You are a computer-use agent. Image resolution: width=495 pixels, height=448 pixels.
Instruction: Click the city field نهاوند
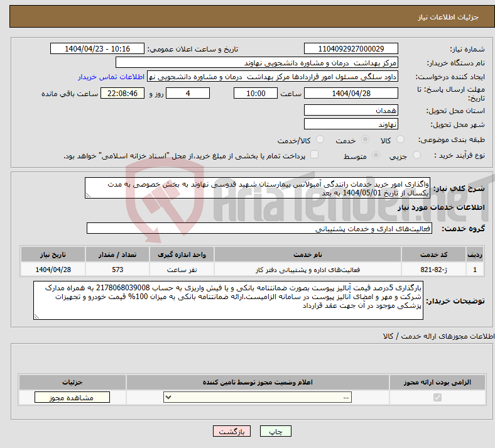coord(351,124)
